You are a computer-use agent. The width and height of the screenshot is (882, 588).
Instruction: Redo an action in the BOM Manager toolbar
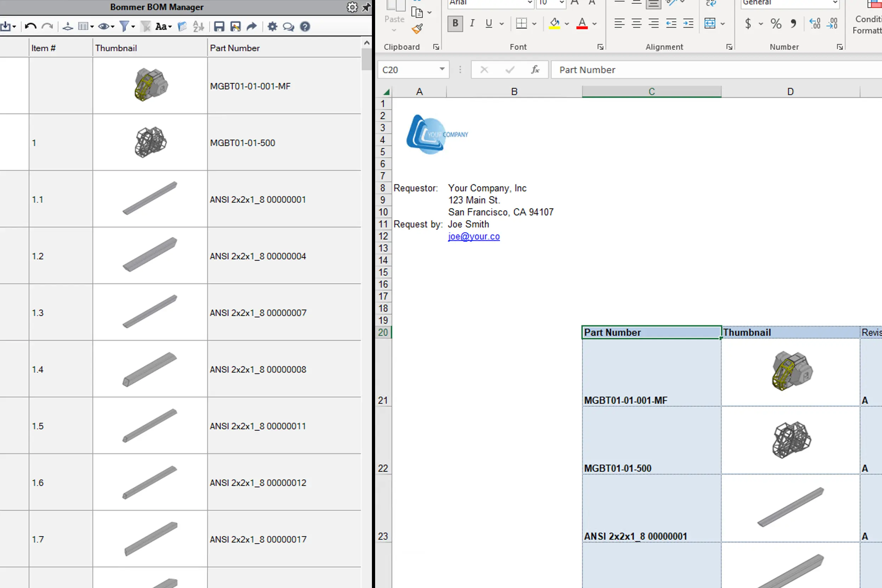(47, 26)
